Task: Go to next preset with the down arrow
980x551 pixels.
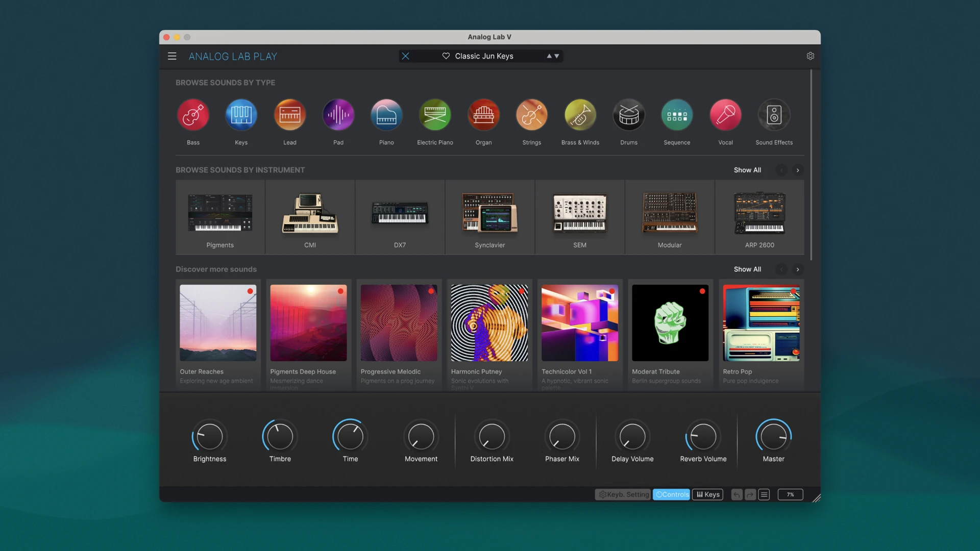Action: point(557,56)
